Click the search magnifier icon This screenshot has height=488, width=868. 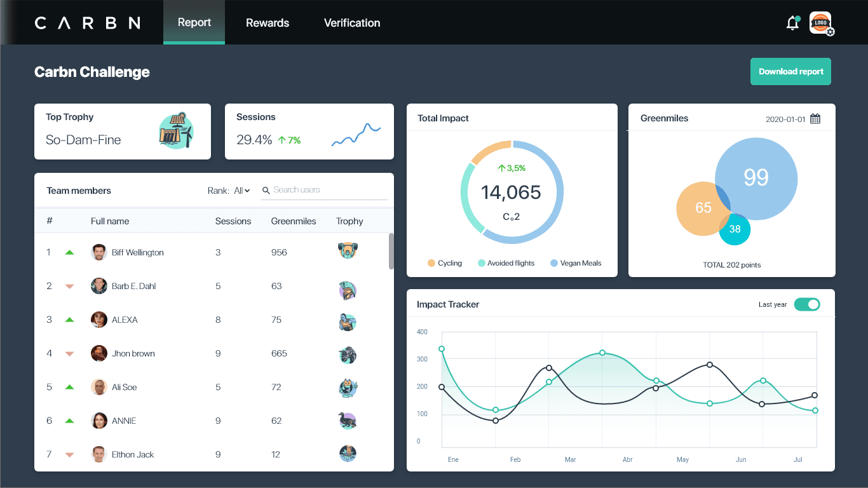pyautogui.click(x=266, y=190)
